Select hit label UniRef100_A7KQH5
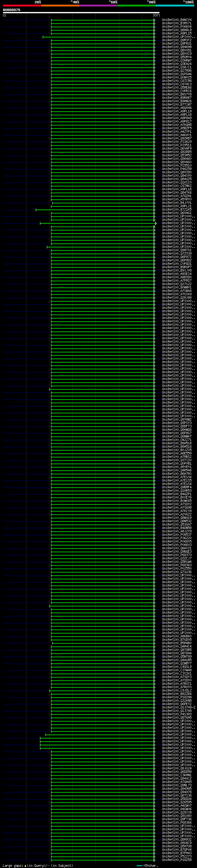197x868 pixels. coord(177,125)
